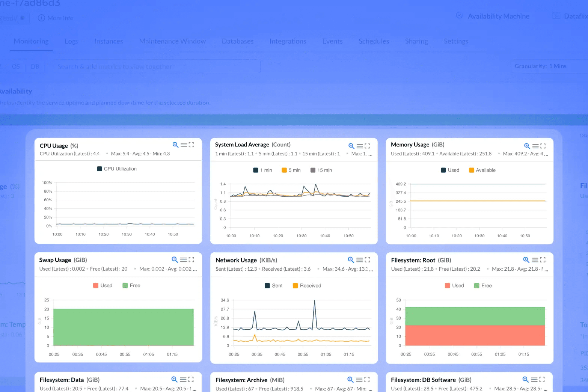Open the Instances tab
Screen dimensions: 588x392
click(x=109, y=41)
